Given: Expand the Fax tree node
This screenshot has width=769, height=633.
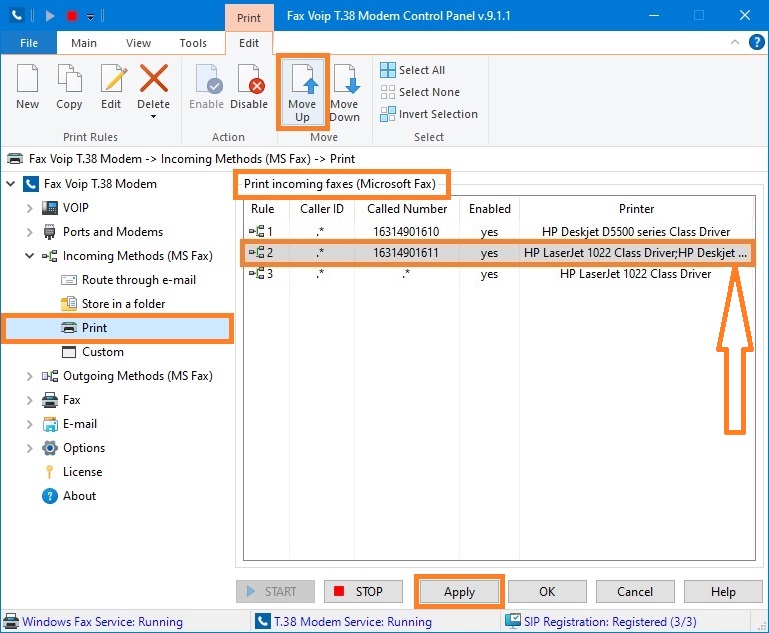Looking at the screenshot, I should point(29,401).
